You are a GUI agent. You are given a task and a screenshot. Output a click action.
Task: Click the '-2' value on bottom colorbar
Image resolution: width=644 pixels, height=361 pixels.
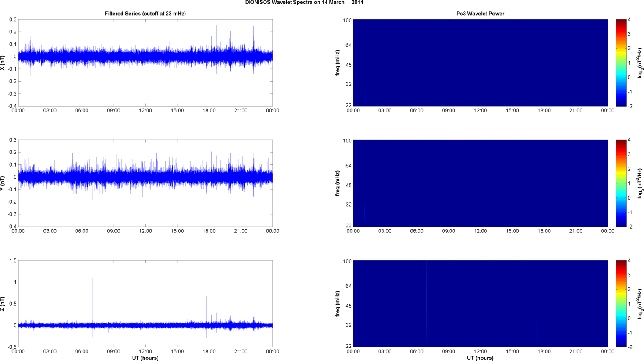tap(630, 347)
